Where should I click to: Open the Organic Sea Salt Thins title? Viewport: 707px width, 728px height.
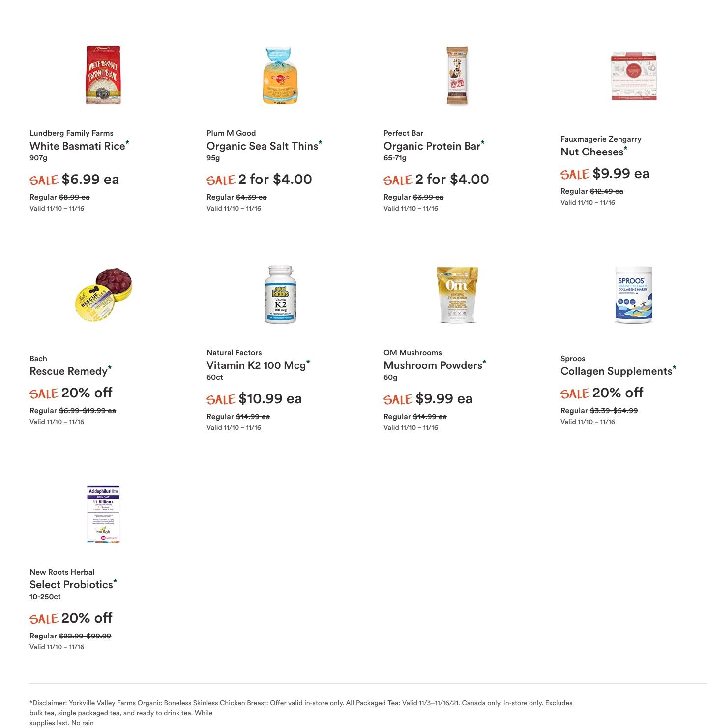click(x=262, y=146)
